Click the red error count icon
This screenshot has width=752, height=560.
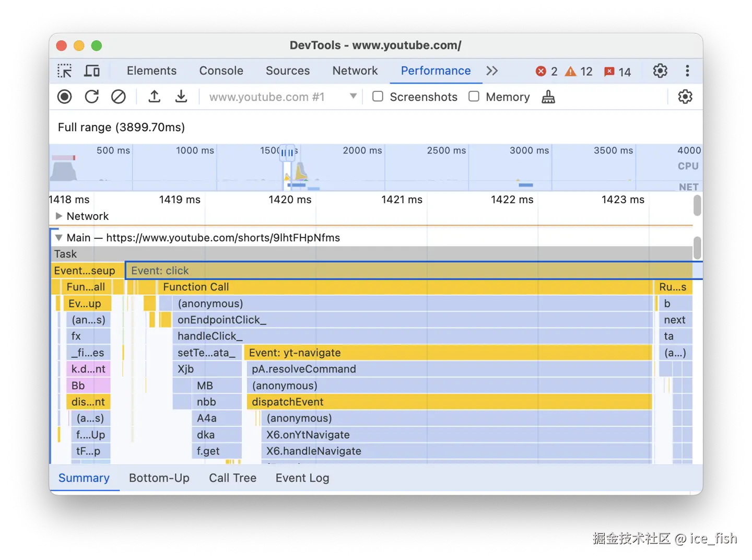[541, 71]
